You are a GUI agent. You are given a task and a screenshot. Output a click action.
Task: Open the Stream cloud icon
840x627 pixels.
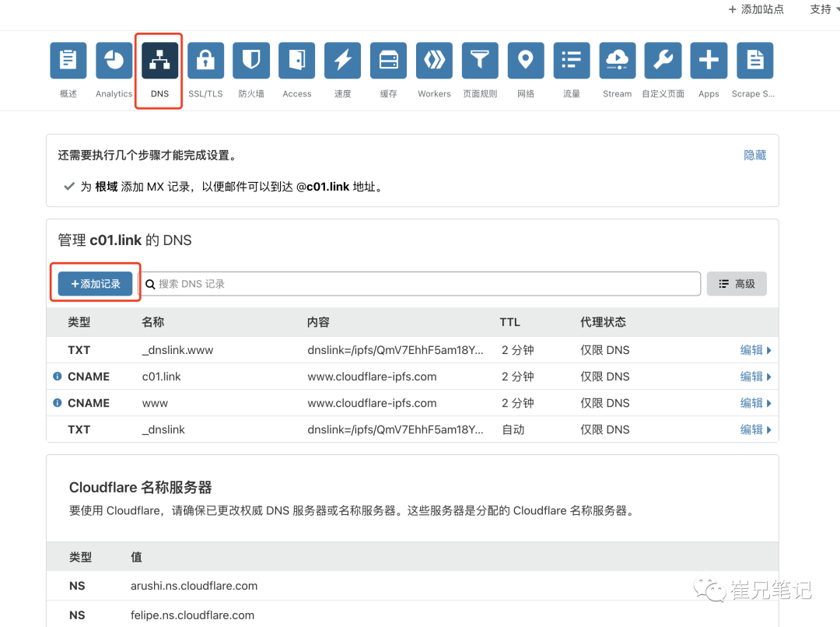pyautogui.click(x=618, y=61)
